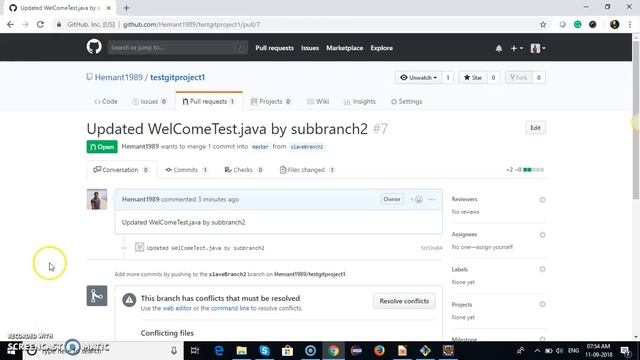Viewport: 640px width, 360px height.
Task: Open Microsoft Edge from the taskbar
Action: coord(219,351)
